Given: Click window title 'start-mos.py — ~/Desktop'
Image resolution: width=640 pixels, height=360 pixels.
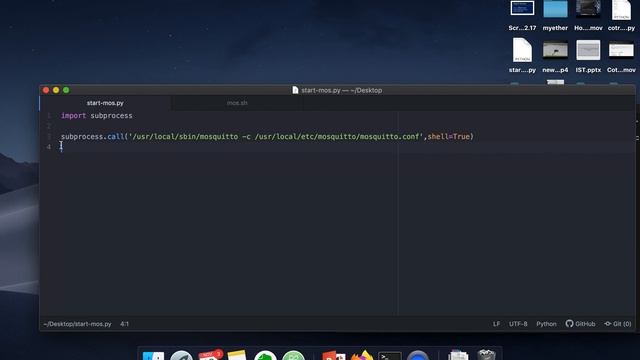Looking at the screenshot, I should [x=342, y=90].
